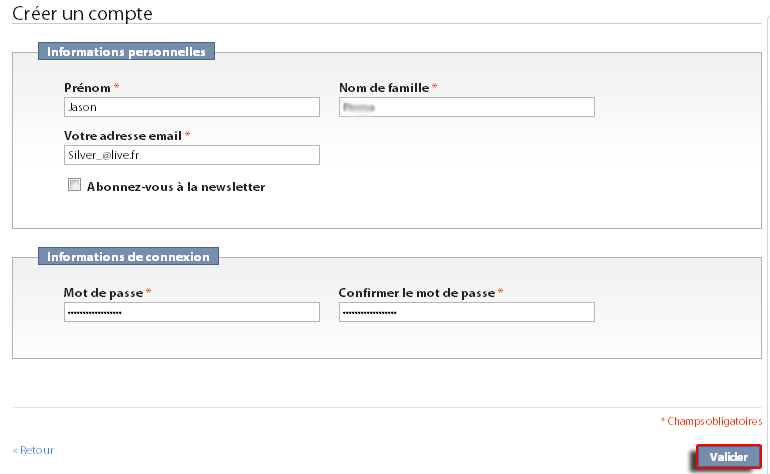Focus the Nom de famille text box
This screenshot has width=770, height=474.
(467, 107)
